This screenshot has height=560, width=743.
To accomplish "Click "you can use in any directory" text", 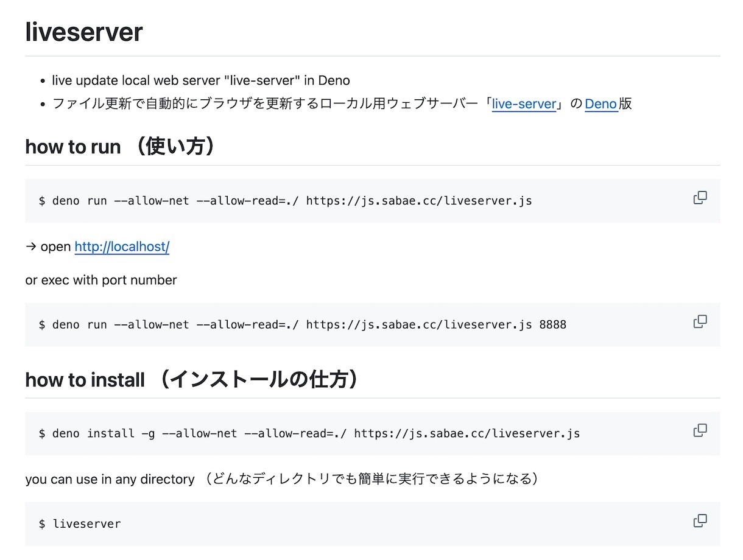I will coord(110,479).
